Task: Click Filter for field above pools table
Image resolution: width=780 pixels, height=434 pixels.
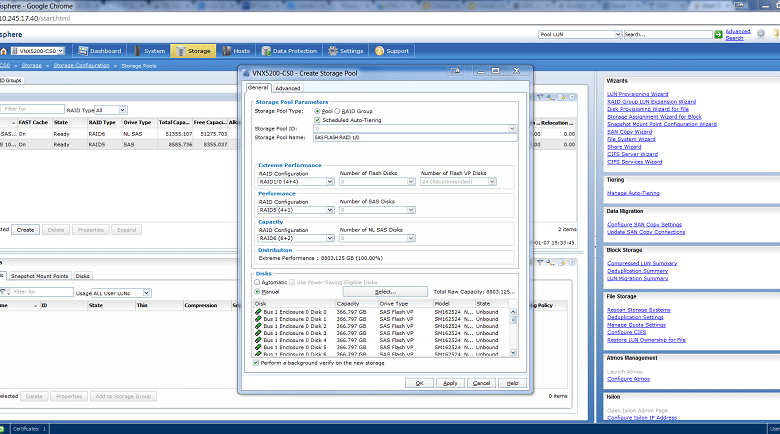Action: (32, 109)
